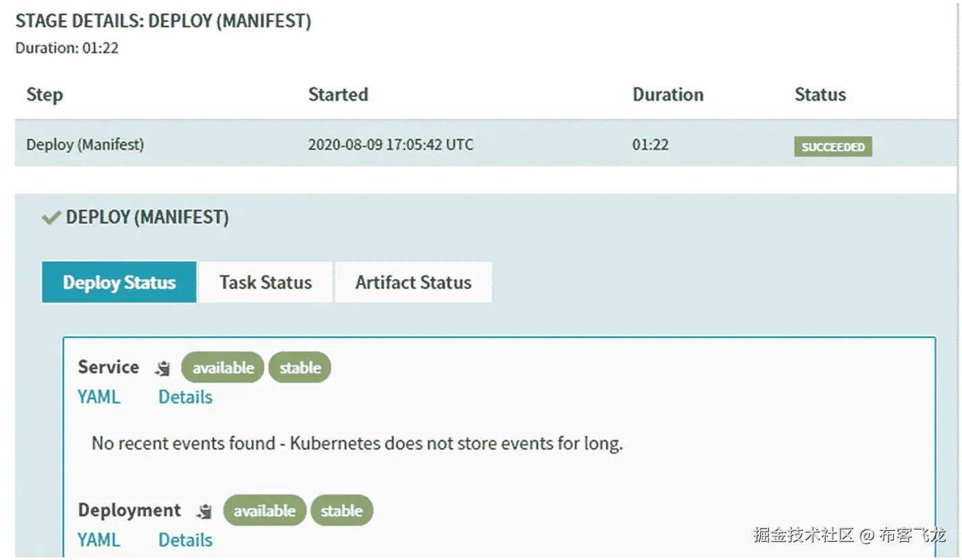Click the Duration column header
Viewport: 962px width, 560px height.
pos(668,94)
